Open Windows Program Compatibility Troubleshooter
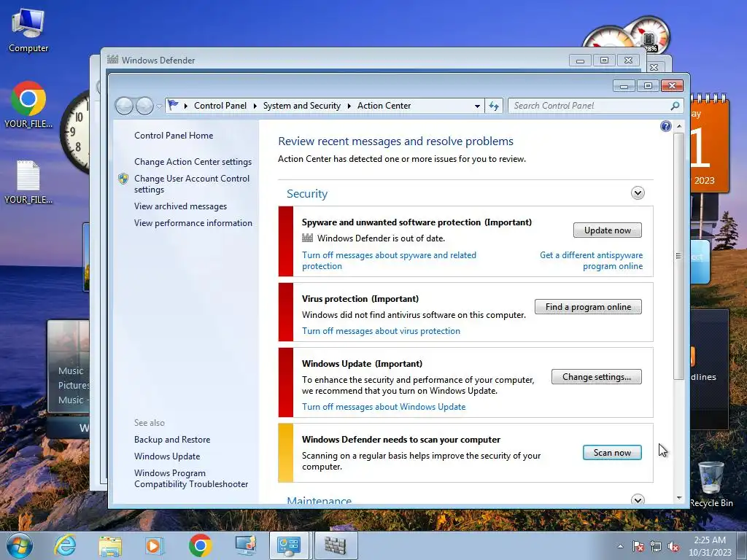747x560 pixels. (191, 478)
